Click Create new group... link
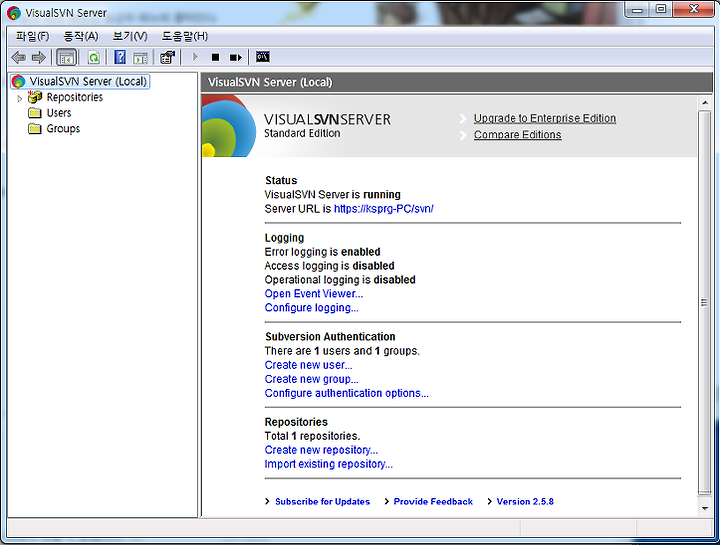 pyautogui.click(x=311, y=379)
